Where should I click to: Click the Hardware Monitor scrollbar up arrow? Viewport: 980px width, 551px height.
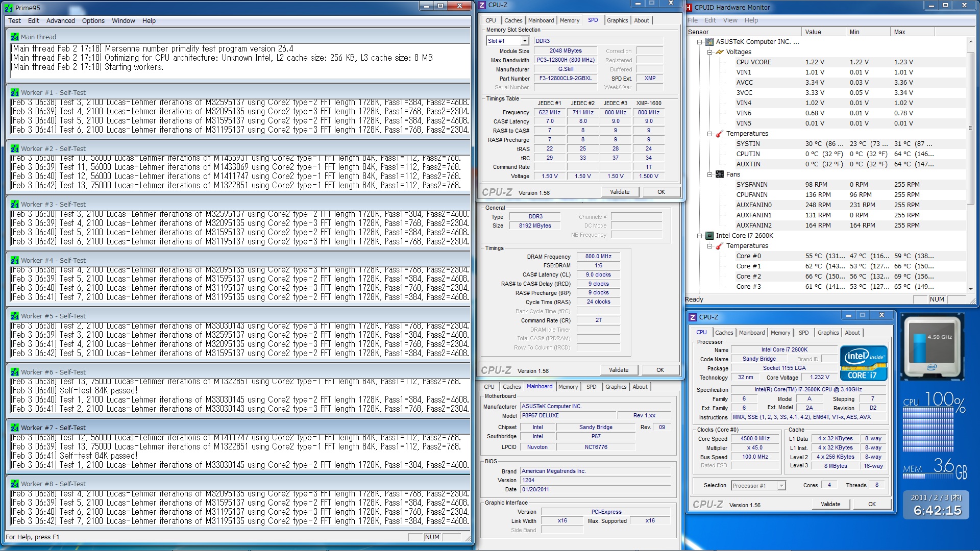click(x=970, y=41)
